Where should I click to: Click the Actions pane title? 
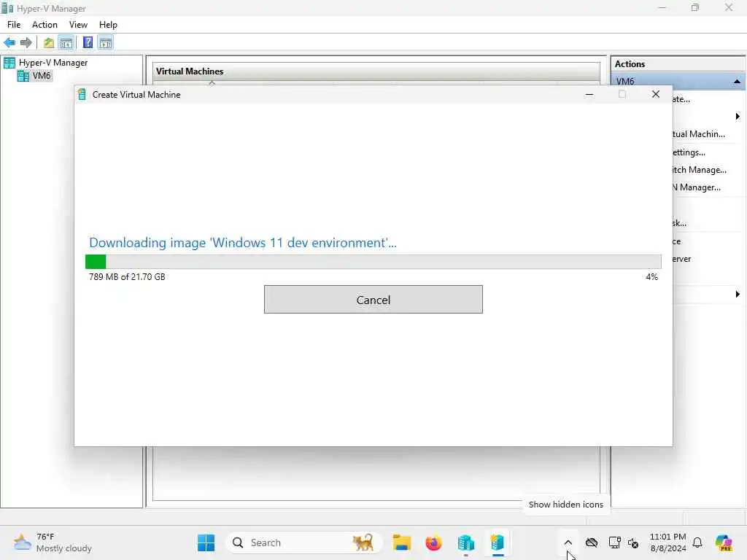point(630,64)
